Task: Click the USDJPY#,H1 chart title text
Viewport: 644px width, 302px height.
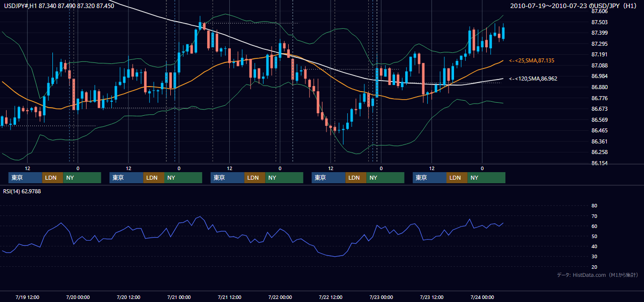Action: point(58,6)
